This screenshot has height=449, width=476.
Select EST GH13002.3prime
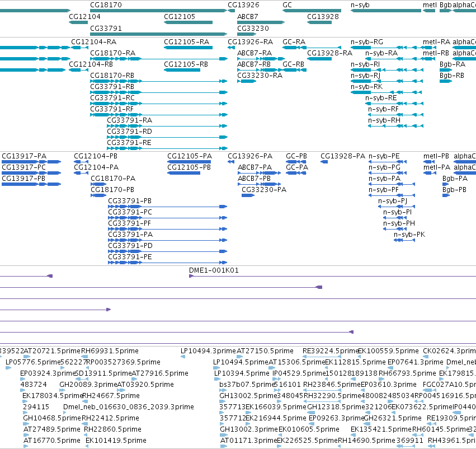[249, 429]
